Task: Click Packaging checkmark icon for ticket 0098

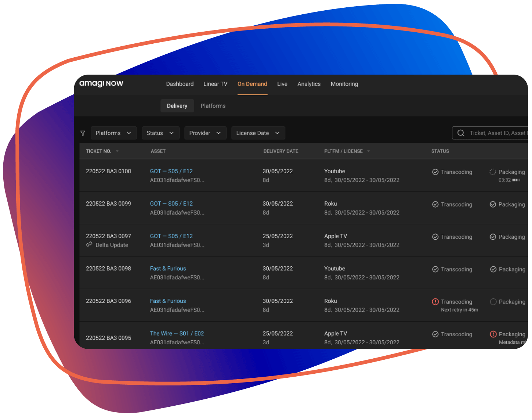Action: click(493, 269)
